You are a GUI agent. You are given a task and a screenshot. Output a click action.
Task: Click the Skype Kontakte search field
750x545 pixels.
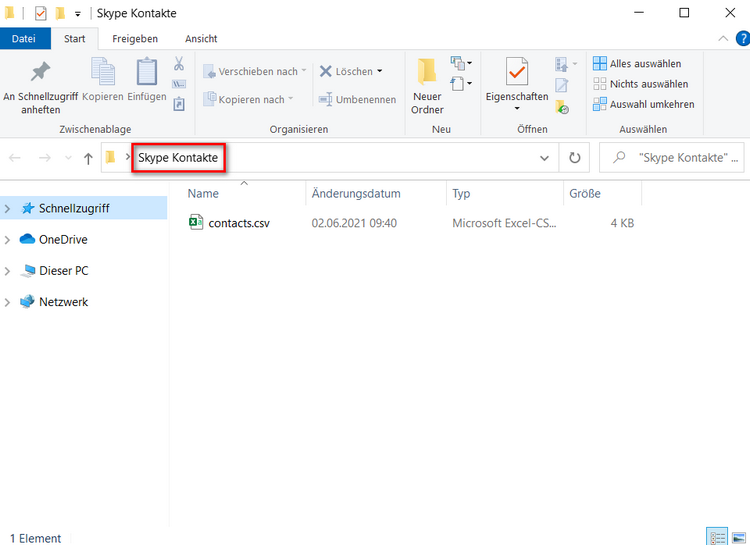pyautogui.click(x=671, y=157)
